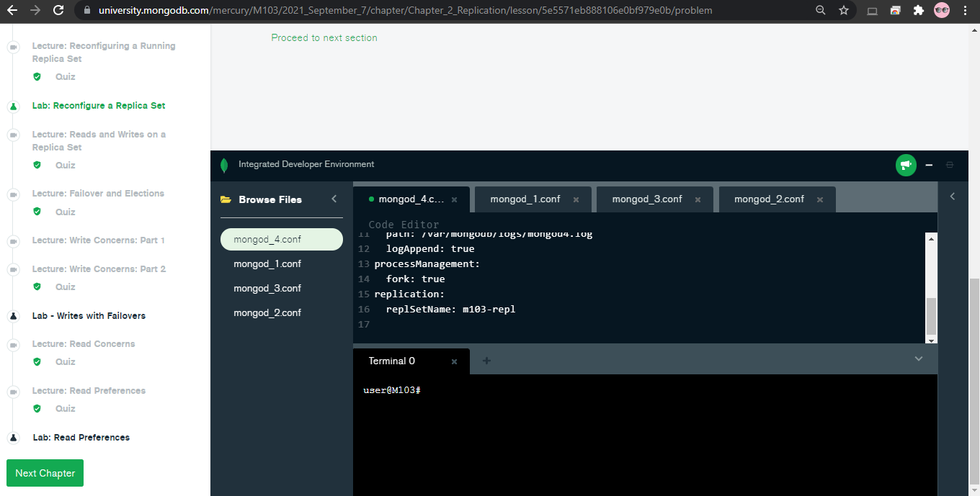Bookmark the page with the star icon
Screen dimensions: 980x496
click(x=844, y=12)
